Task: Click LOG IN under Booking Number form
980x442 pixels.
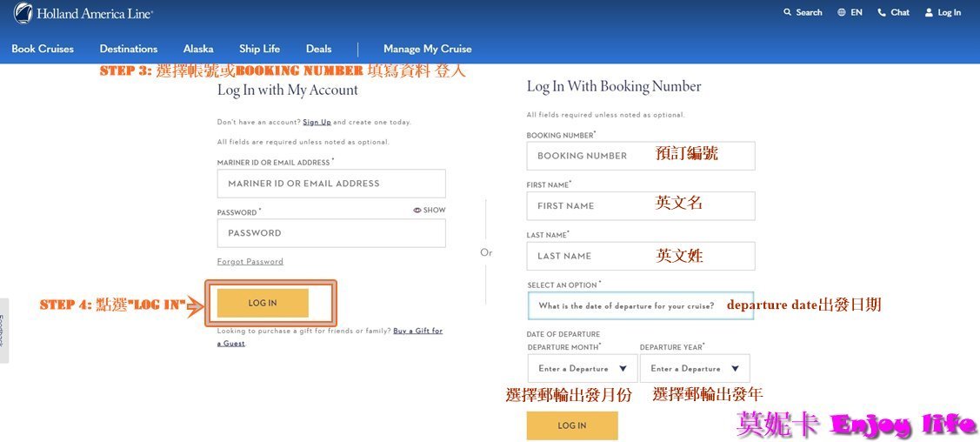Action: 572,425
